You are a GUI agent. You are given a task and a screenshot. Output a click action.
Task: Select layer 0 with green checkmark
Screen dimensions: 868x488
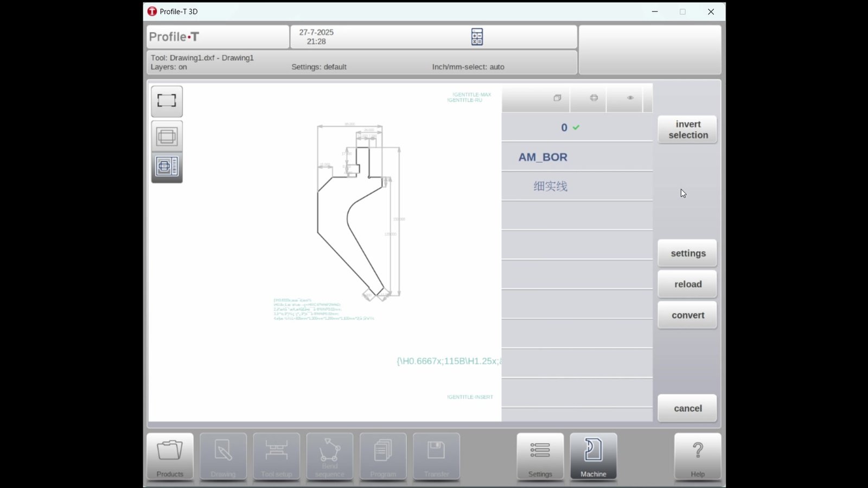pyautogui.click(x=577, y=127)
